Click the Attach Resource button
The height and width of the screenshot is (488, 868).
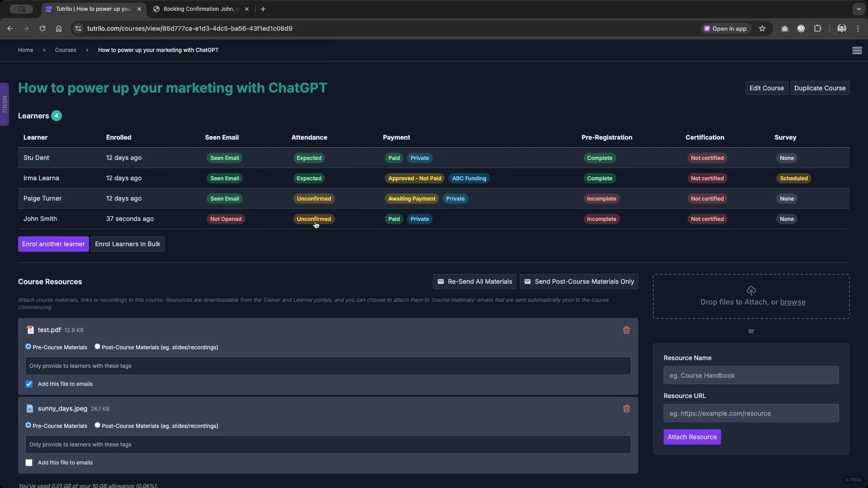pos(692,437)
